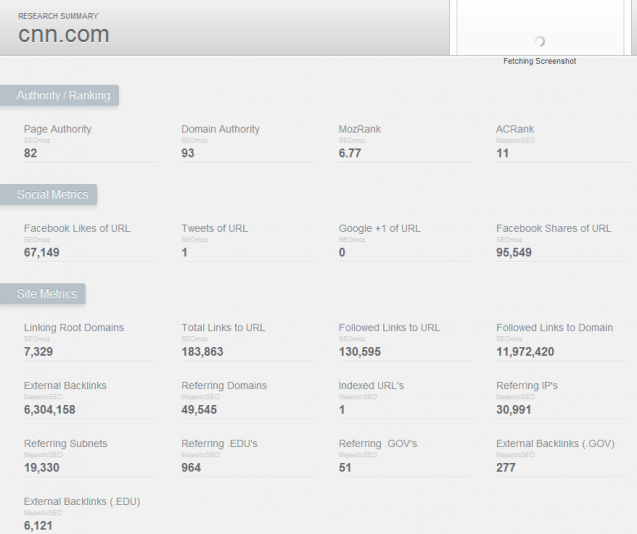This screenshot has height=534, width=637.
Task: Select the Tweets of URL value 1
Action: pos(184,252)
